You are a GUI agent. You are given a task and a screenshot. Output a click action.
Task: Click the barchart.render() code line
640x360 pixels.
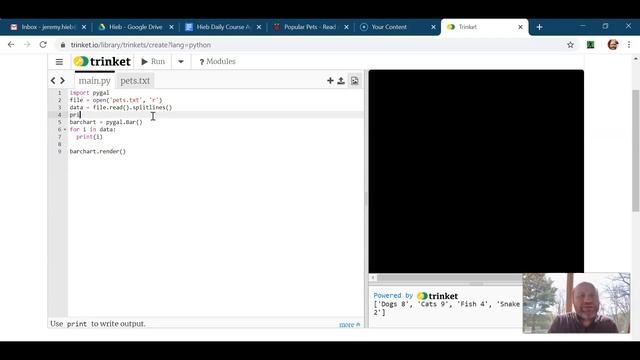pyautogui.click(x=98, y=151)
